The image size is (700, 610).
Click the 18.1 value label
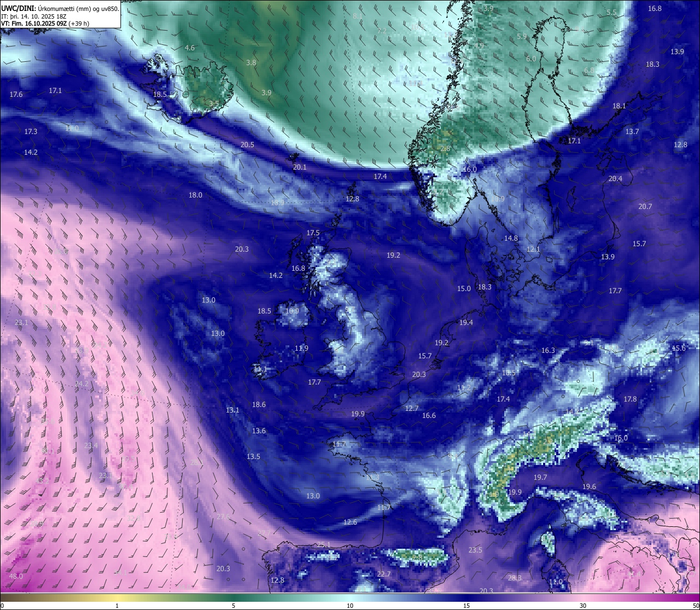tap(619, 106)
